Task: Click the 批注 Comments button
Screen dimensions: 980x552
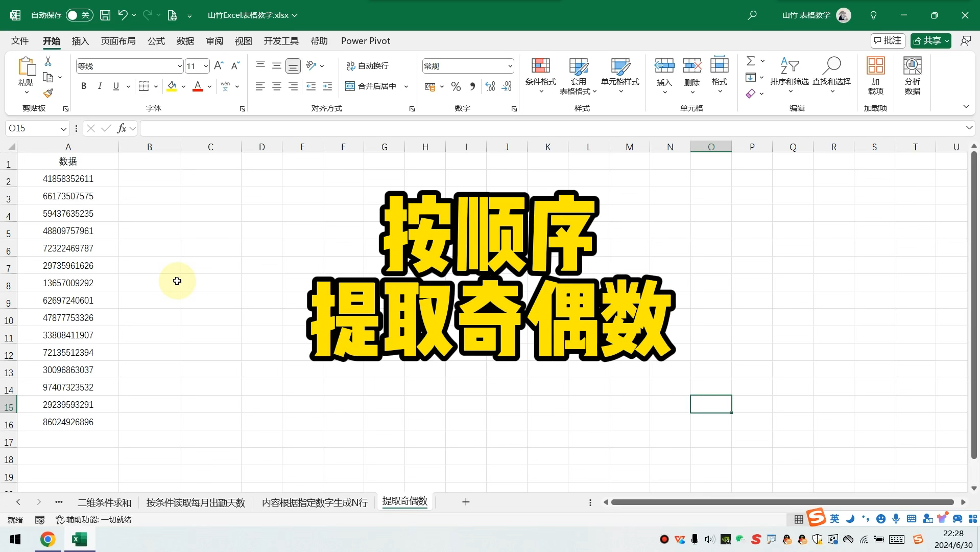Action: (888, 40)
